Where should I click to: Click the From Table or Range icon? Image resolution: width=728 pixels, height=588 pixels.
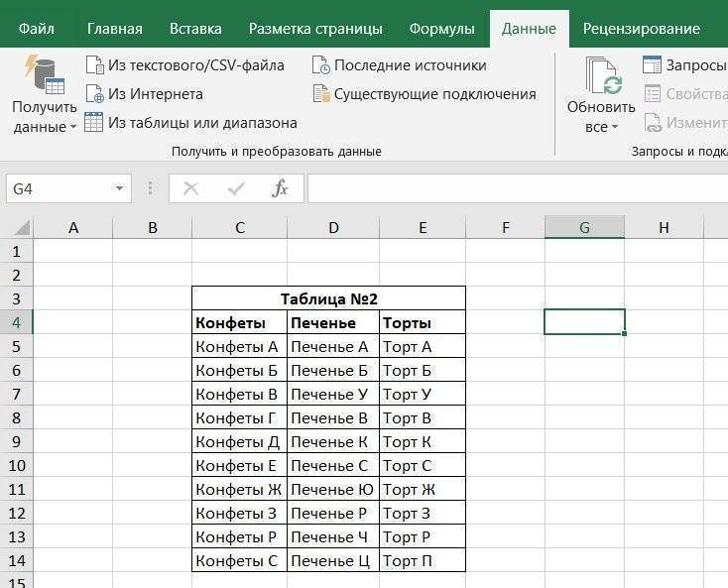pyautogui.click(x=94, y=123)
